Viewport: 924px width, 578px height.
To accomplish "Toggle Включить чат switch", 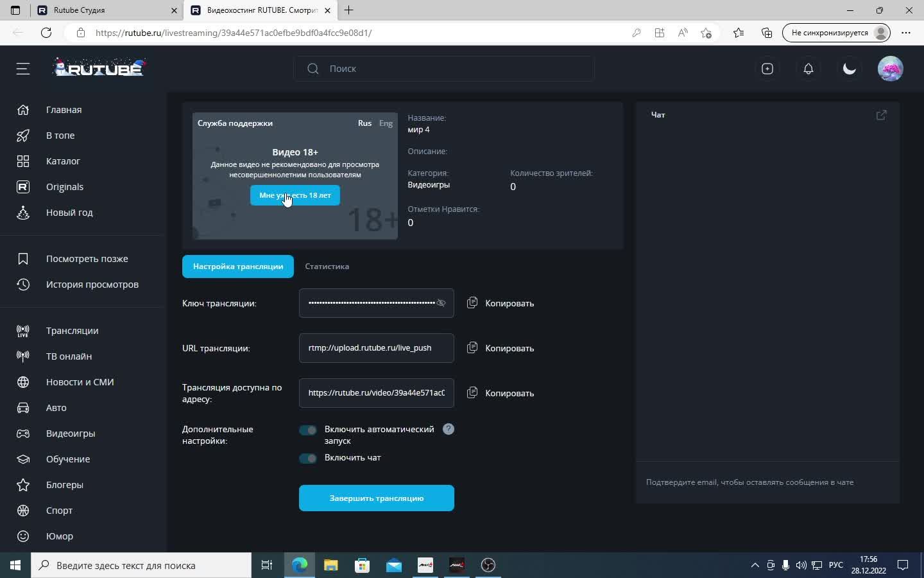I will click(308, 459).
